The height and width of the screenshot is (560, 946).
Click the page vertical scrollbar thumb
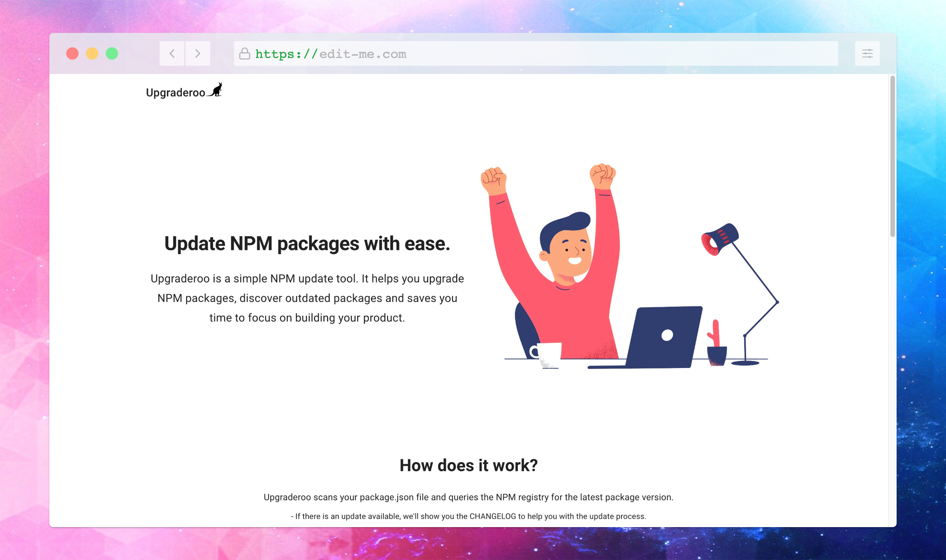tap(893, 156)
